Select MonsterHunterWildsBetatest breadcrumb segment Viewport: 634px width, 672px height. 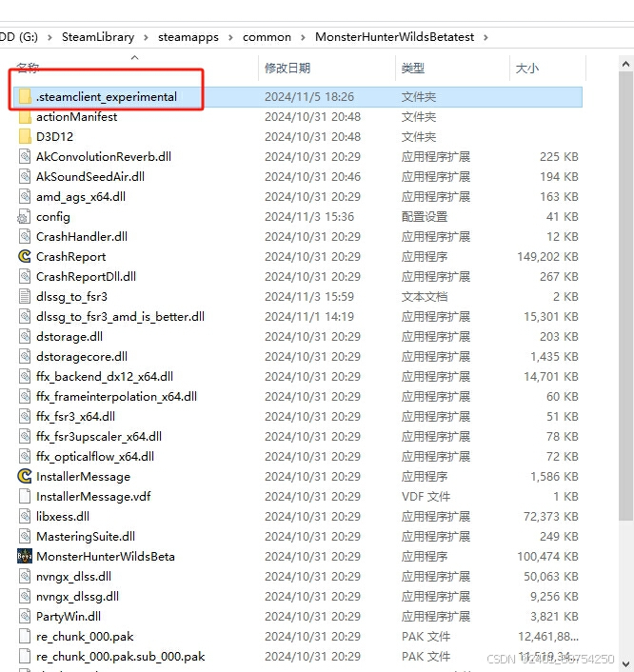click(x=394, y=37)
